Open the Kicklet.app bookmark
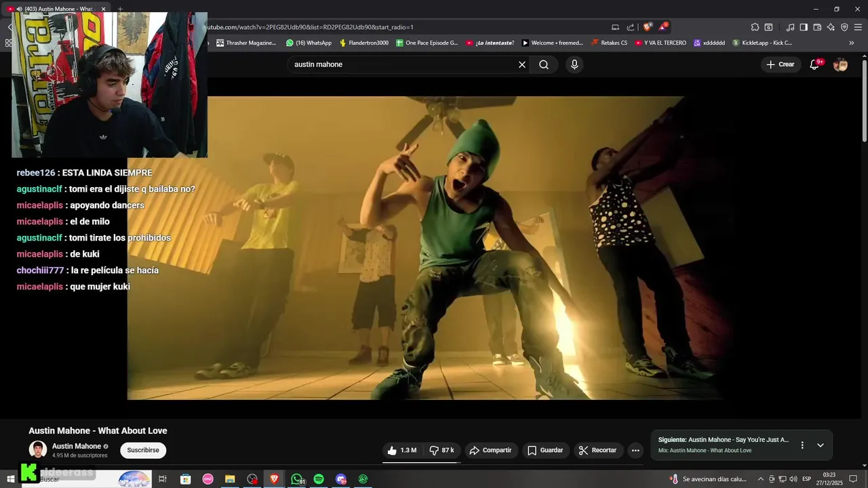The image size is (868, 488). coord(762,43)
